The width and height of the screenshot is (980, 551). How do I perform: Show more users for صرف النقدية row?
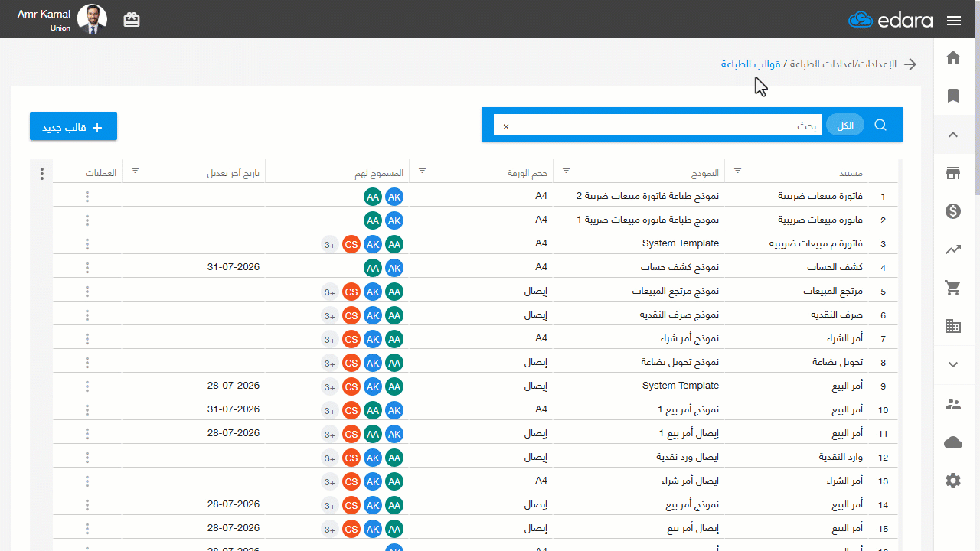tap(330, 315)
